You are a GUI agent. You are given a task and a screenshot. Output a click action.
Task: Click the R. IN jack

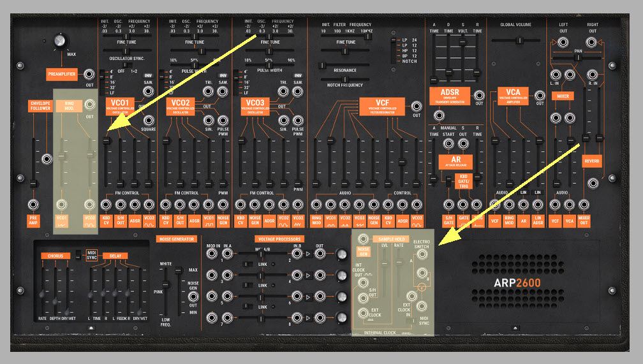pos(592,75)
